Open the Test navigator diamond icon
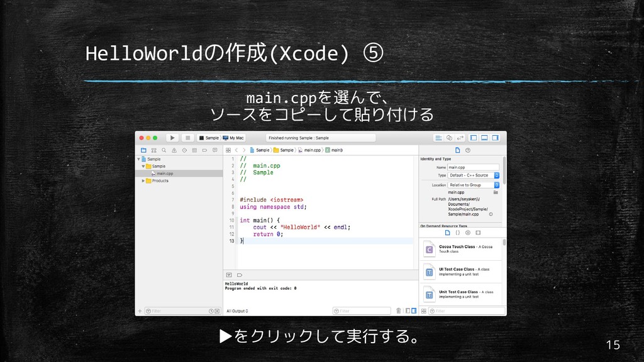 click(x=184, y=150)
